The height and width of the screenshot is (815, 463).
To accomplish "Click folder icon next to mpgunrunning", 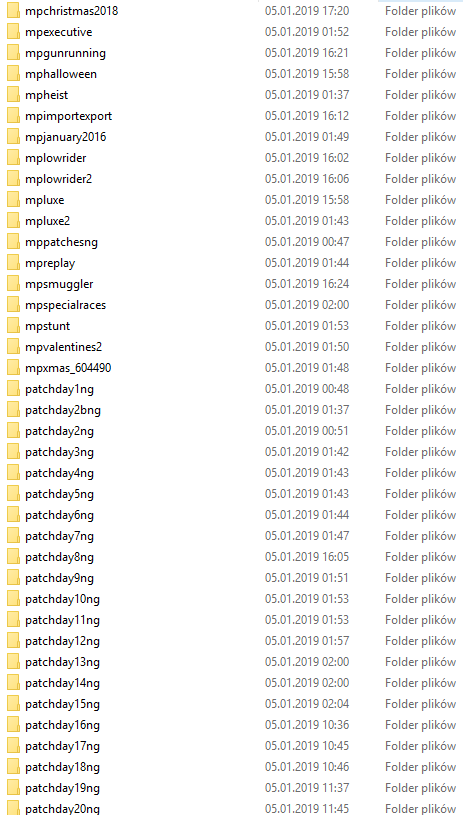I will pyautogui.click(x=14, y=53).
